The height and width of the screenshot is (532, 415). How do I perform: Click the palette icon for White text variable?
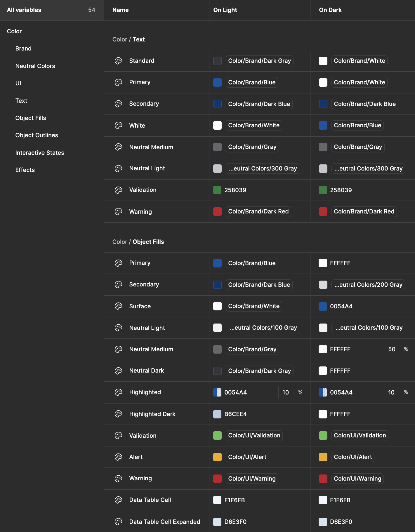pyautogui.click(x=118, y=126)
